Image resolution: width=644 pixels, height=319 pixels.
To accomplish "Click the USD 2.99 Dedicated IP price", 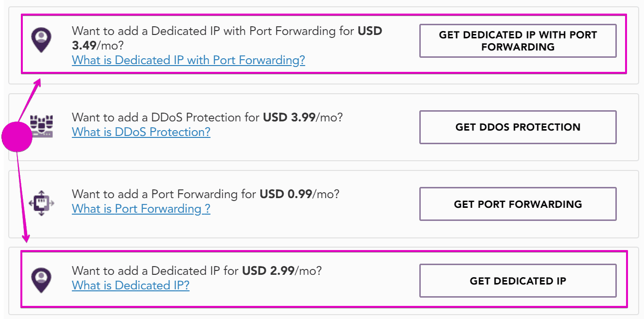I will point(268,271).
